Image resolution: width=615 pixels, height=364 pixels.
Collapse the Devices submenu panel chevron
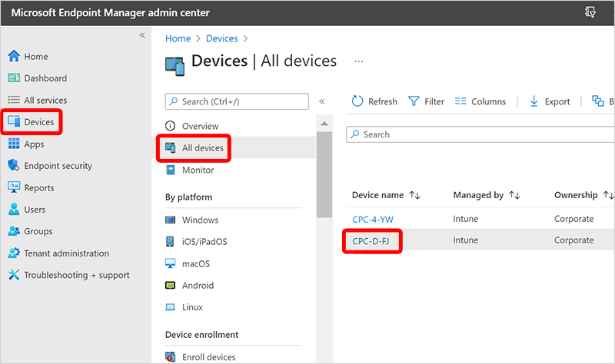322,101
